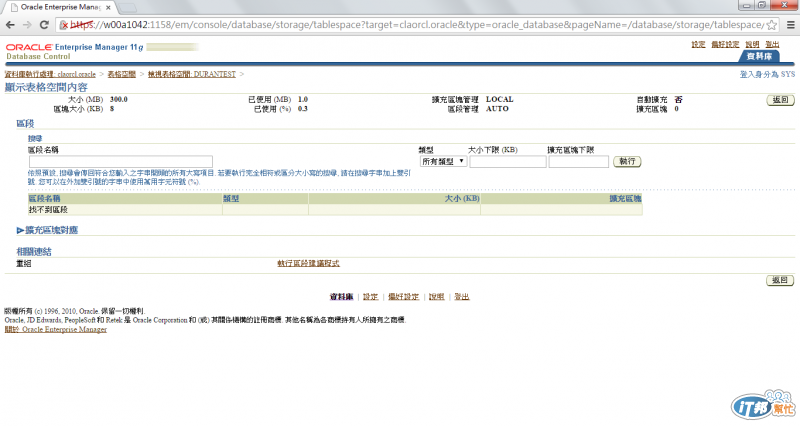Open the 執行區段建議程式 link
This screenshot has width=800, height=426.
pyautogui.click(x=308, y=263)
